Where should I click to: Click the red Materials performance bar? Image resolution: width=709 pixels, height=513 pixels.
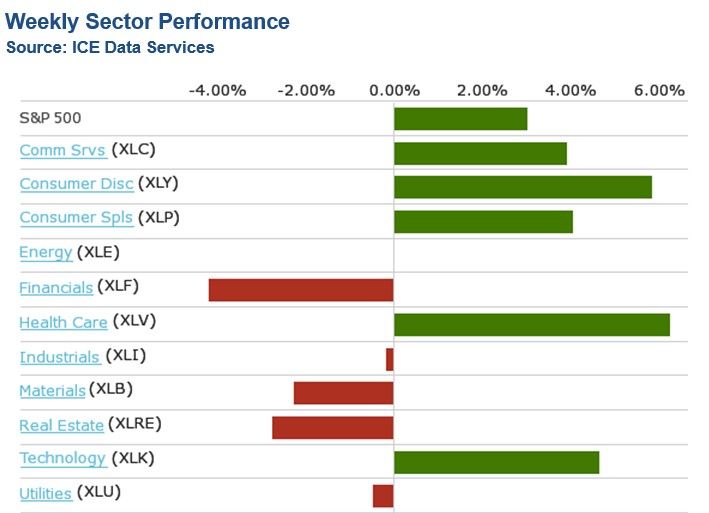coord(343,393)
